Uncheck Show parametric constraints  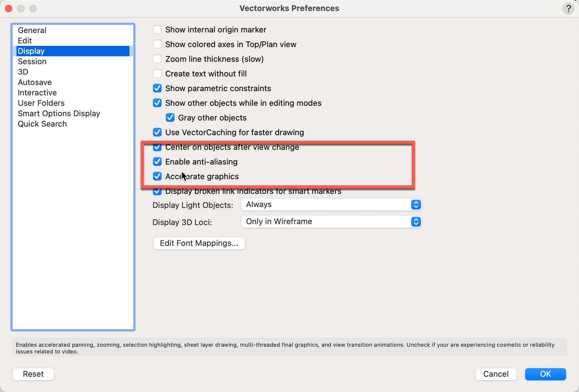tap(157, 88)
